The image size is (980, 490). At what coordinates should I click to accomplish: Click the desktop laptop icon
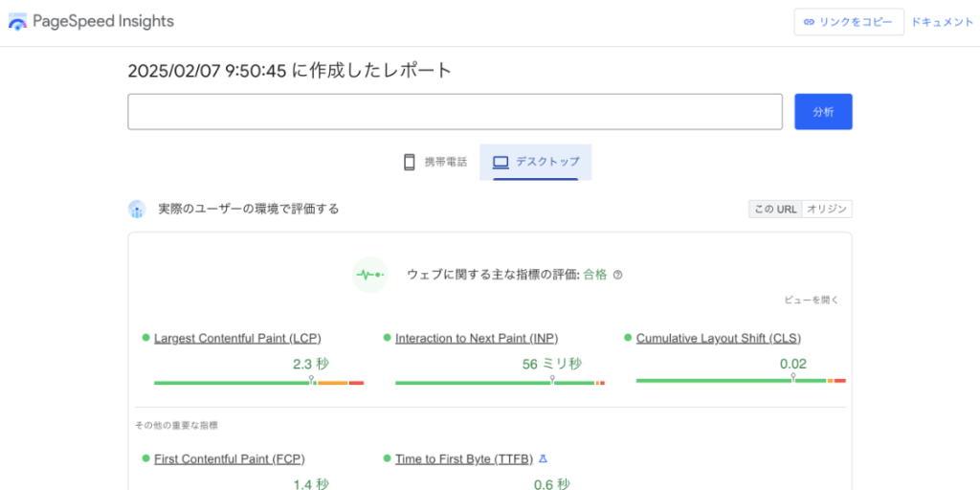501,163
